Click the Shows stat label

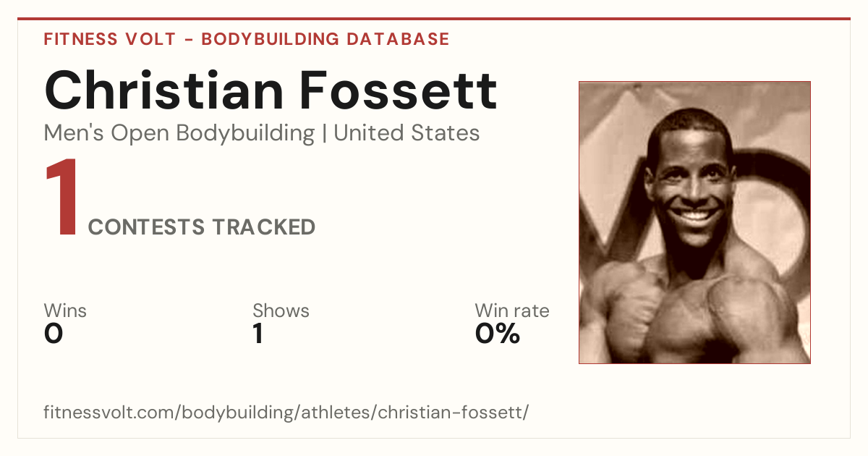281,311
